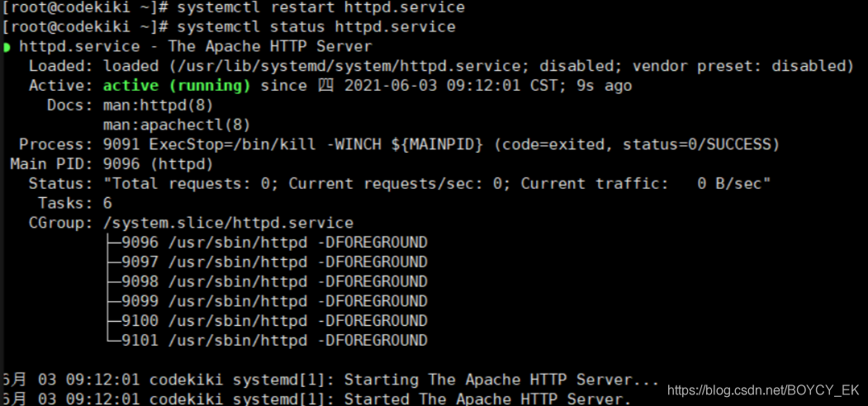Click the 'Active:' field label
868x406 pixels.
click(x=61, y=86)
